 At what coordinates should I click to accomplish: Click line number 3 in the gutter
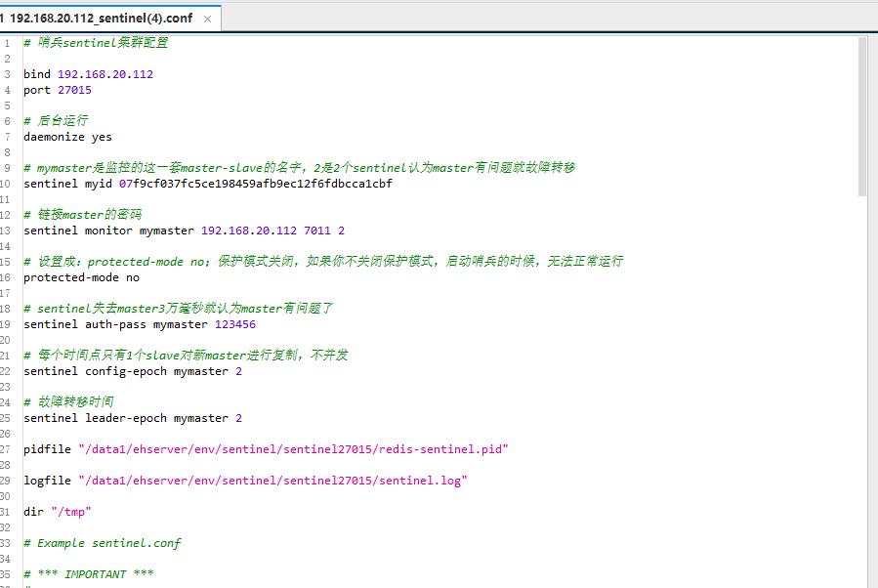click(x=8, y=73)
